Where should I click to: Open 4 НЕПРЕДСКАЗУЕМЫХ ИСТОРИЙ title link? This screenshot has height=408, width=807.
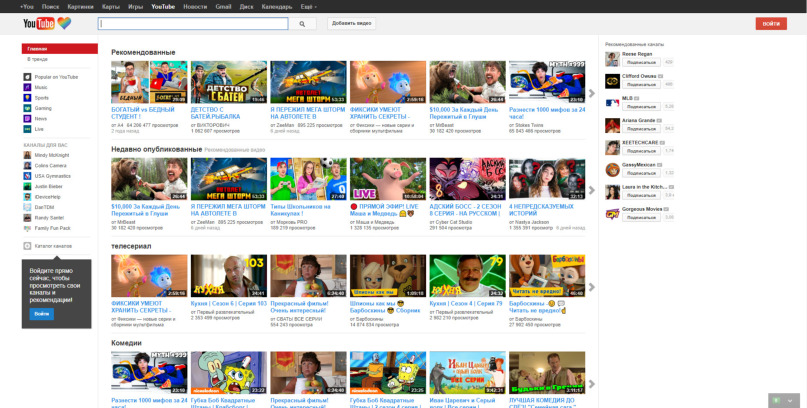pyautogui.click(x=541, y=210)
